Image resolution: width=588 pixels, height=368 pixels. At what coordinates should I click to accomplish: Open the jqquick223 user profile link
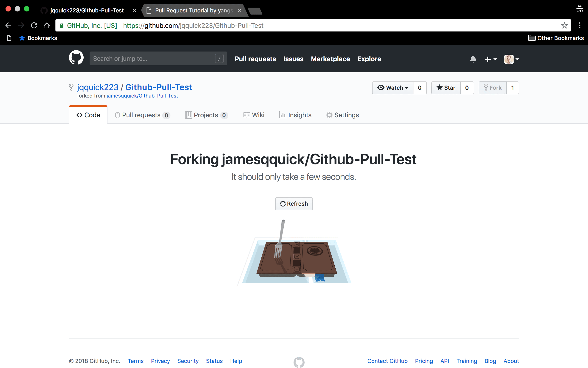click(98, 87)
